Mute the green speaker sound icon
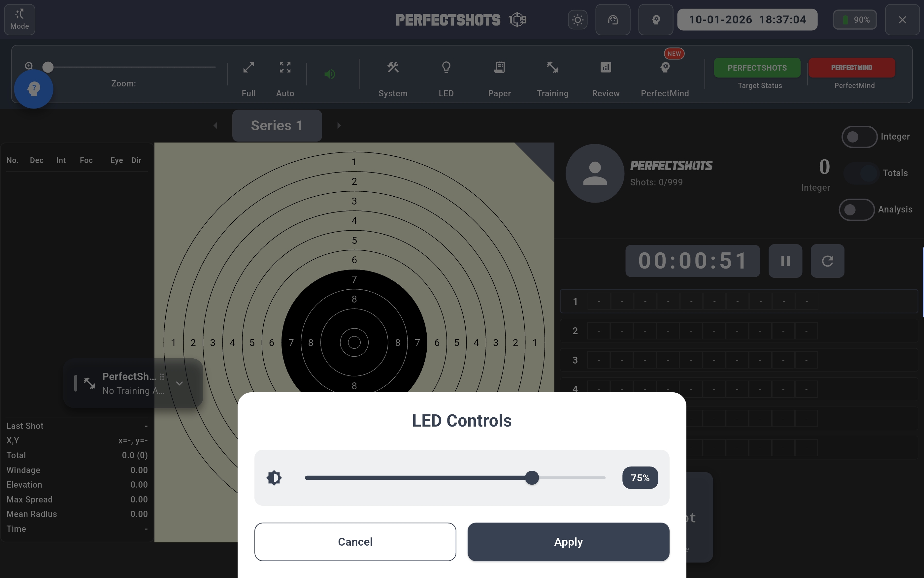The width and height of the screenshot is (924, 578). [x=330, y=74]
